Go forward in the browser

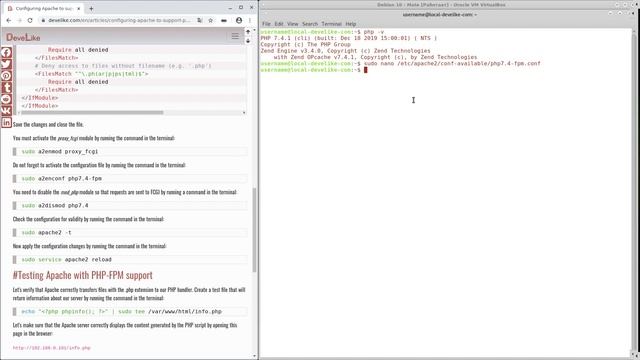pyautogui.click(x=19, y=20)
